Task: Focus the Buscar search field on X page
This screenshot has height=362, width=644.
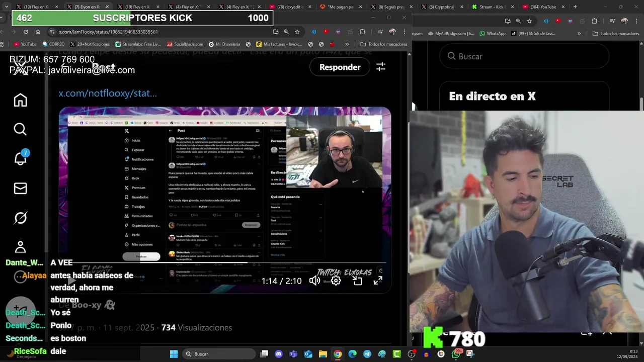Action: [x=524, y=56]
